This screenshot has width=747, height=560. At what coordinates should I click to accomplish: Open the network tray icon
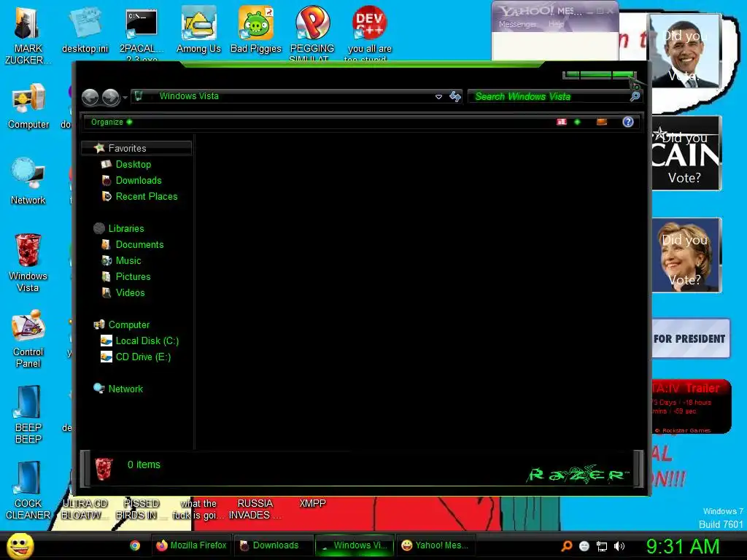click(x=602, y=547)
